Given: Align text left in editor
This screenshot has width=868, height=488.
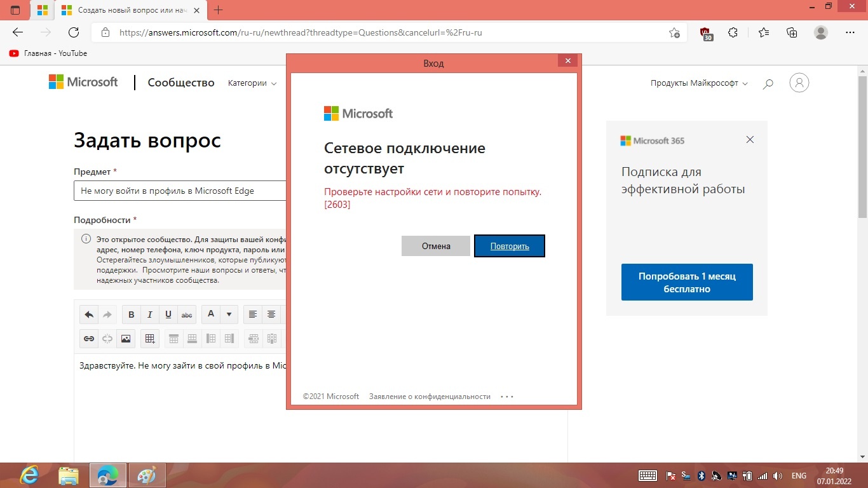Looking at the screenshot, I should tap(253, 315).
